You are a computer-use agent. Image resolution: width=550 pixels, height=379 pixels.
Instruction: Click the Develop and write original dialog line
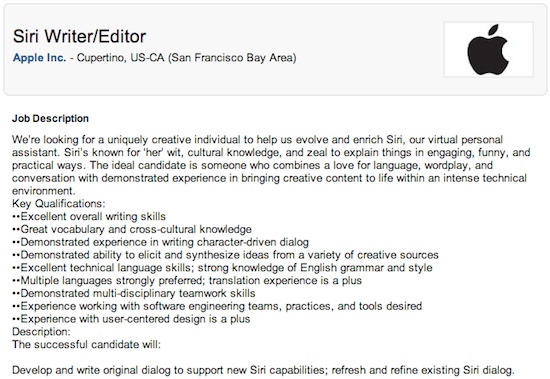click(263, 370)
